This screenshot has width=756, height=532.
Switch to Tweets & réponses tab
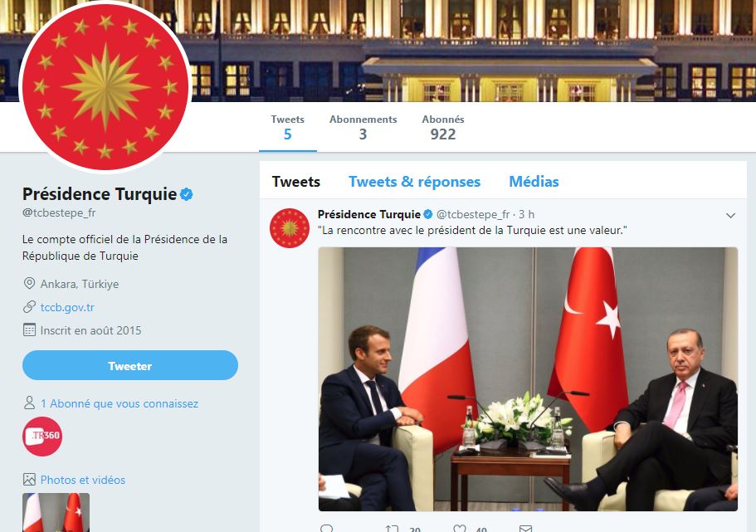click(415, 182)
